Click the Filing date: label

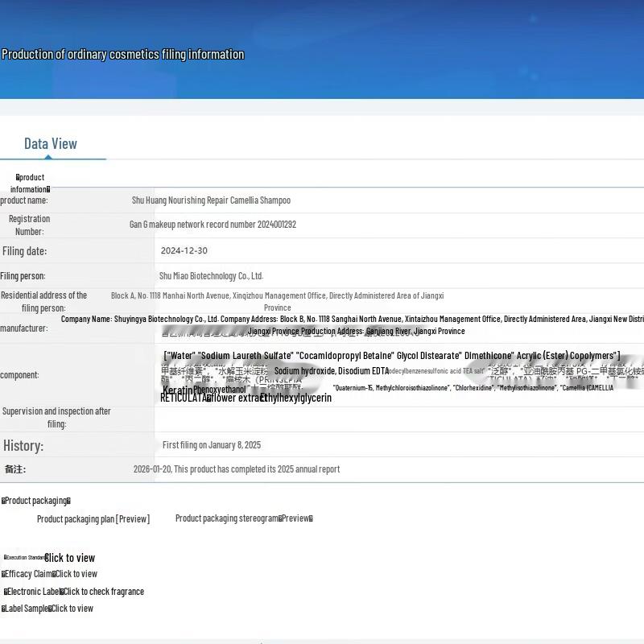tap(25, 251)
